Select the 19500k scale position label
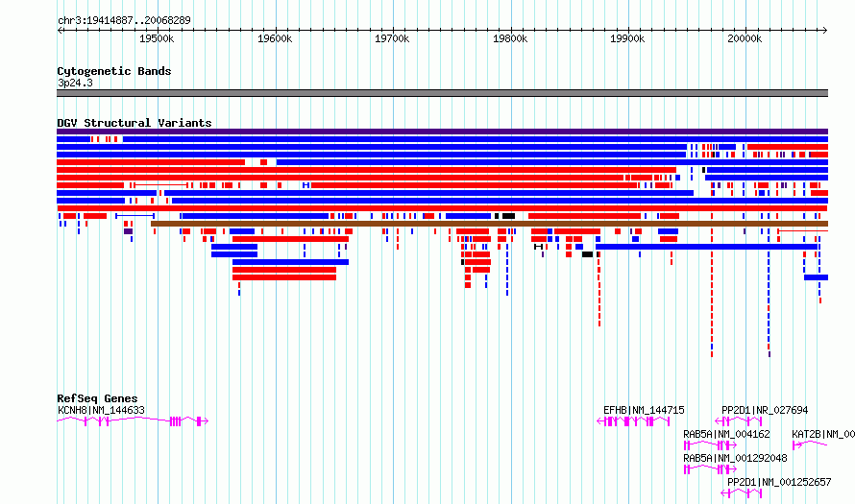855x504 pixels. 157,38
